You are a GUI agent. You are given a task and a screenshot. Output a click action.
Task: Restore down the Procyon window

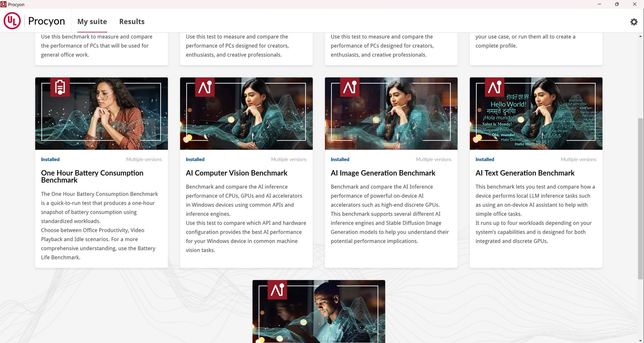(x=617, y=4)
